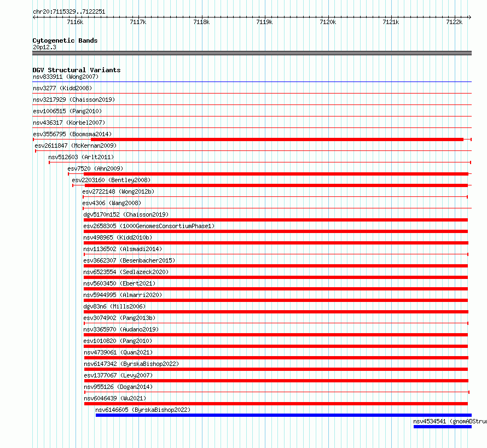Click esv1006515 (Pang2010) label
487x448 pixels.
pyautogui.click(x=67, y=111)
